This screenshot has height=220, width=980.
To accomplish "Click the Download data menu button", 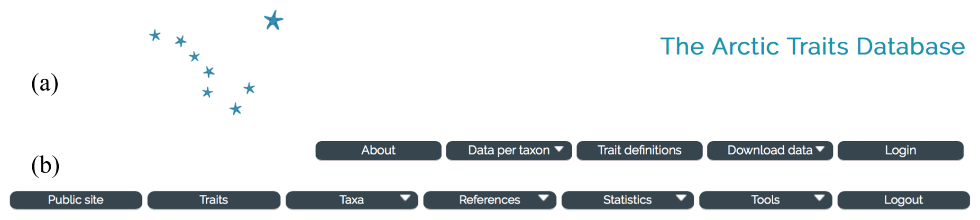I will click(769, 150).
